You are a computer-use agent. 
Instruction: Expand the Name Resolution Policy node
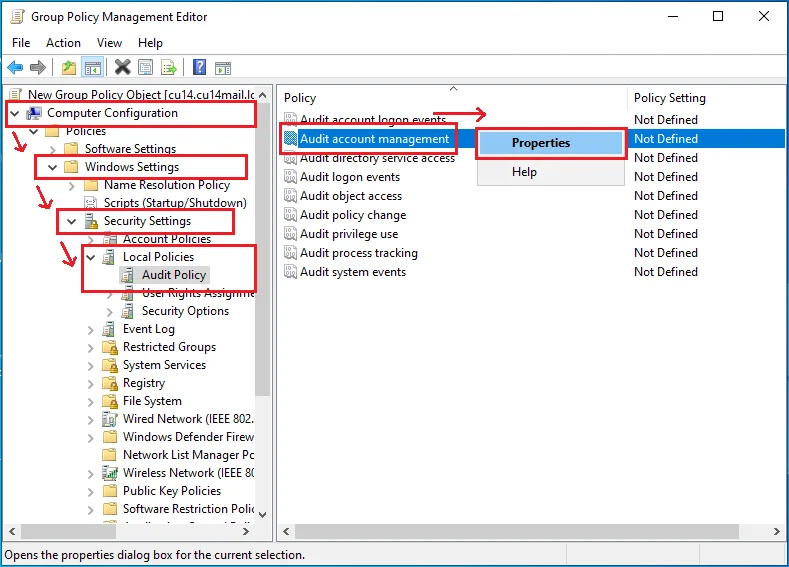[x=71, y=186]
